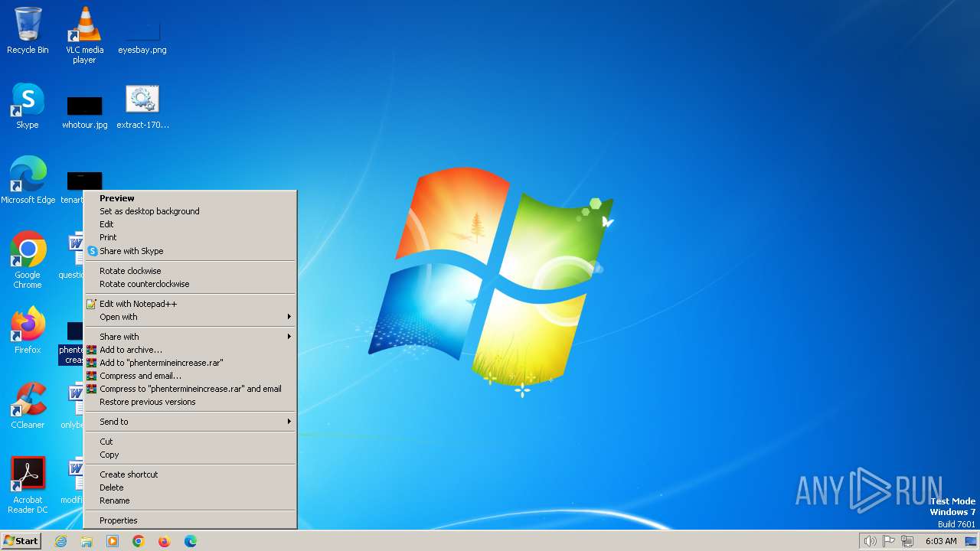Screen dimensions: 980x551
Task: Choose Restore previous versions
Action: pyautogui.click(x=190, y=402)
